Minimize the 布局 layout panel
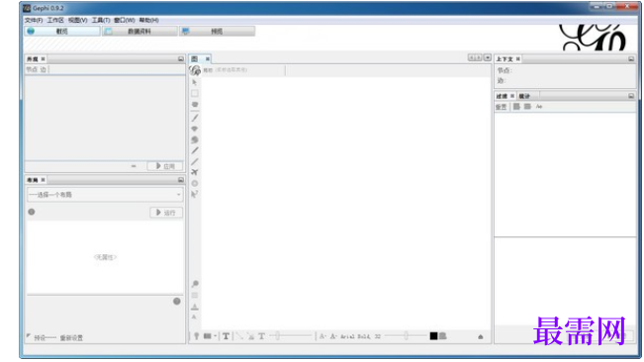Viewport: 644px width, 362px height. (x=181, y=180)
